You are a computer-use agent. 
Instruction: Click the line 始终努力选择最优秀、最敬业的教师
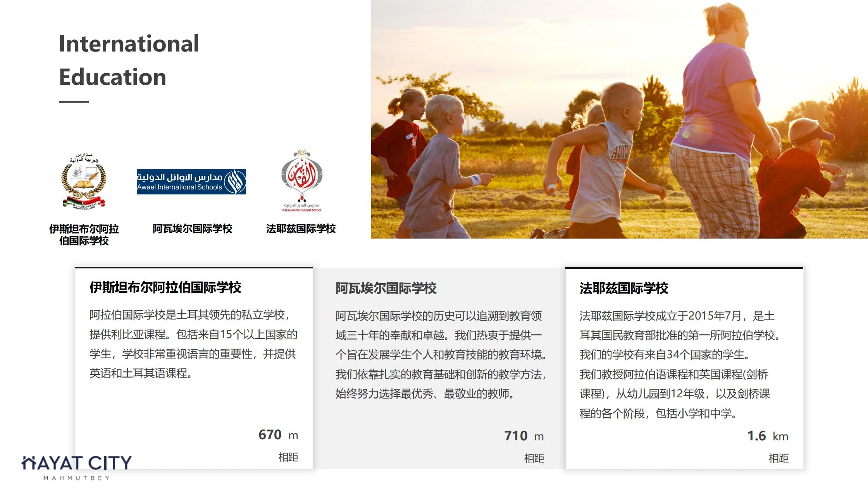click(425, 394)
